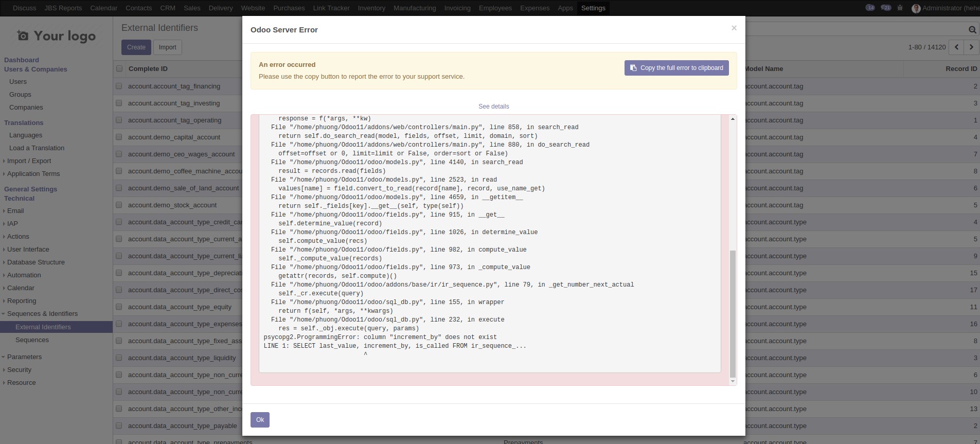Click the camera icon in Your logo

click(x=23, y=35)
